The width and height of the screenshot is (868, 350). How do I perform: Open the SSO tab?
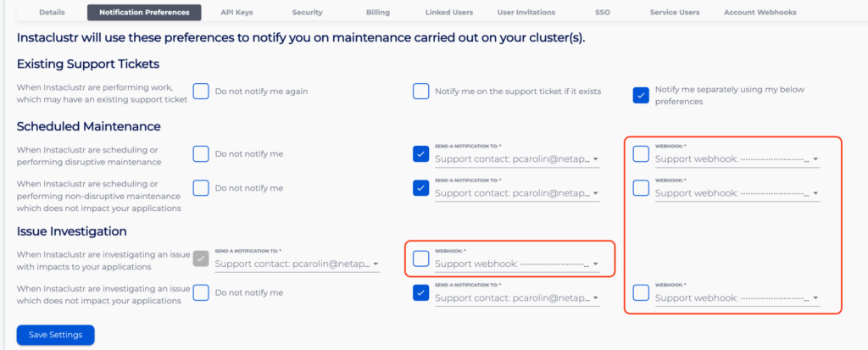604,13
